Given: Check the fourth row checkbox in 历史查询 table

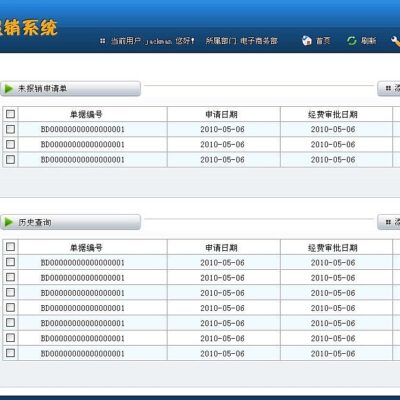Looking at the screenshot, I should (10, 307).
